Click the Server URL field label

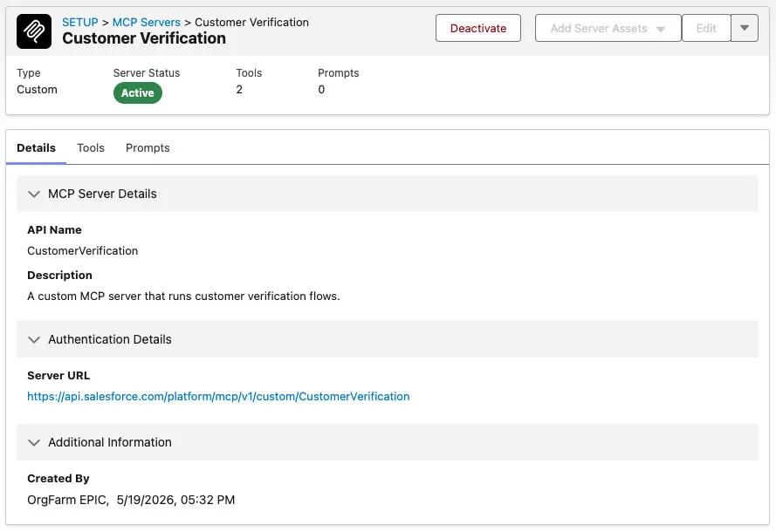pyautogui.click(x=58, y=376)
